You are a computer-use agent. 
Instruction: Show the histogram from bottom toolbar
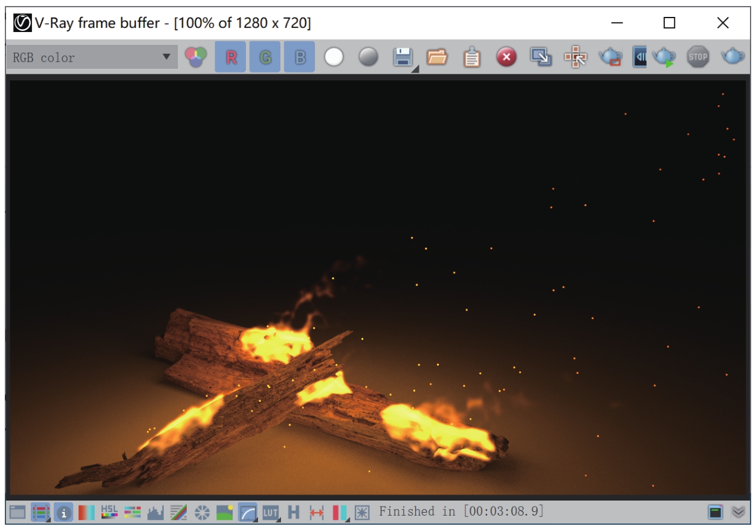155,513
